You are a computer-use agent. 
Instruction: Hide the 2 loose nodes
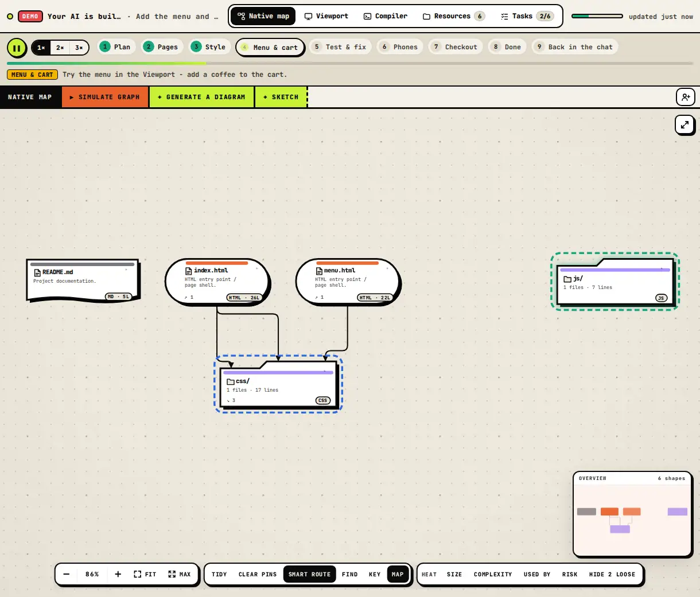pyautogui.click(x=612, y=574)
